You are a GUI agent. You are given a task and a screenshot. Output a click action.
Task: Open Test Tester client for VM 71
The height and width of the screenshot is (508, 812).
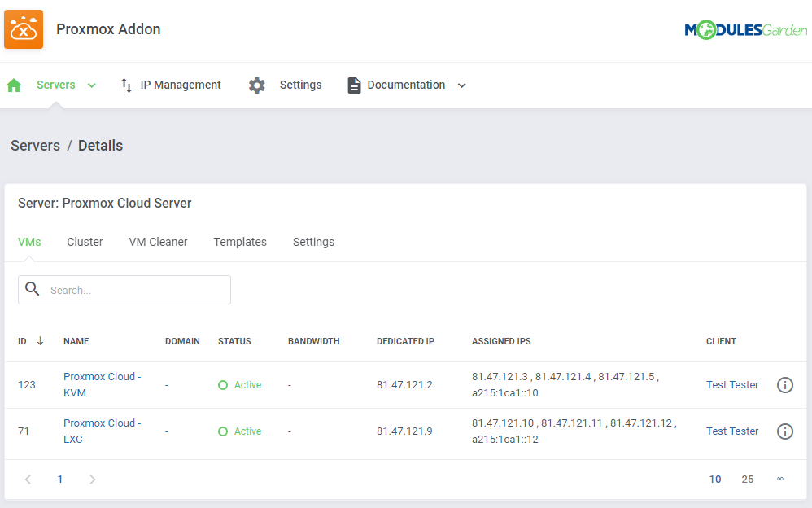tap(731, 431)
